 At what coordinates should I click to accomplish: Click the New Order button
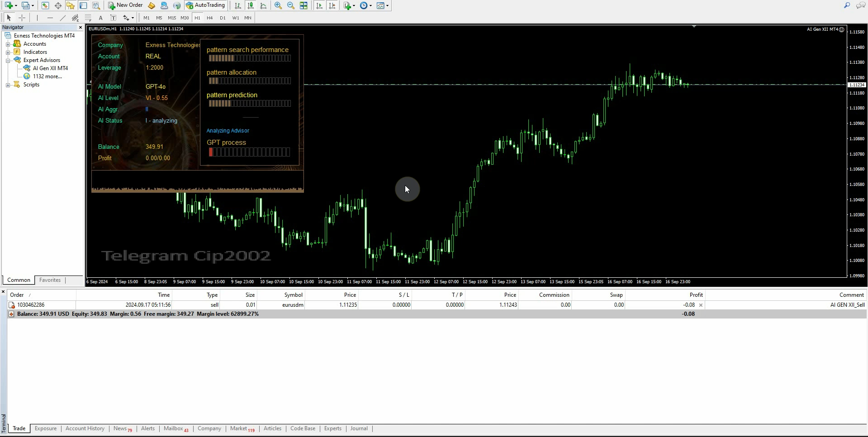(125, 5)
